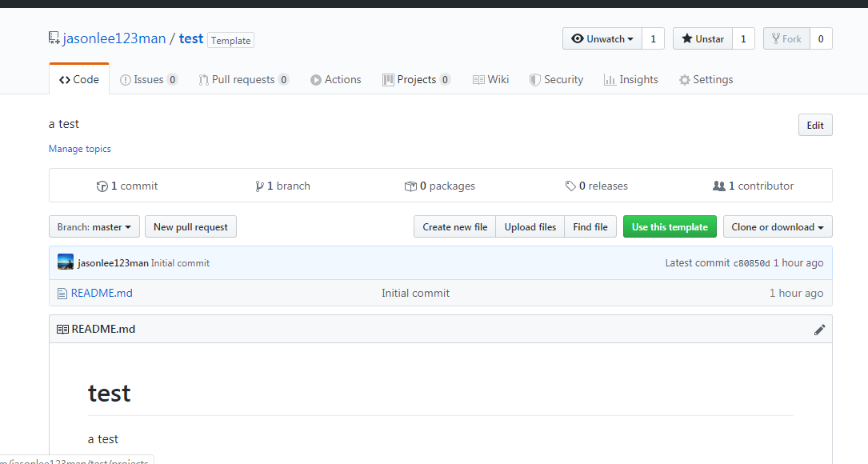This screenshot has height=464, width=868.
Task: Click Find file button
Action: pyautogui.click(x=590, y=226)
